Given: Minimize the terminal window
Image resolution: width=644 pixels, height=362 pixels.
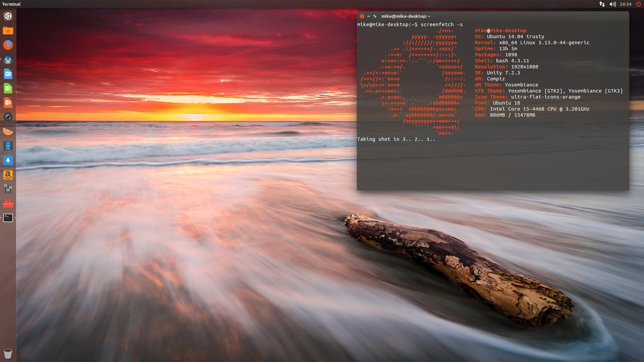Looking at the screenshot, I should (x=368, y=16).
